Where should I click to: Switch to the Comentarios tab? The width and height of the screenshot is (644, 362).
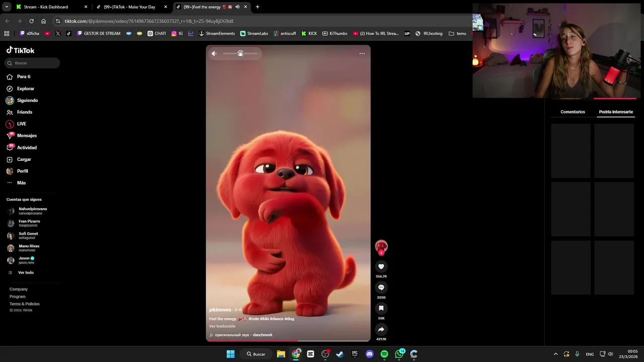coord(573,112)
